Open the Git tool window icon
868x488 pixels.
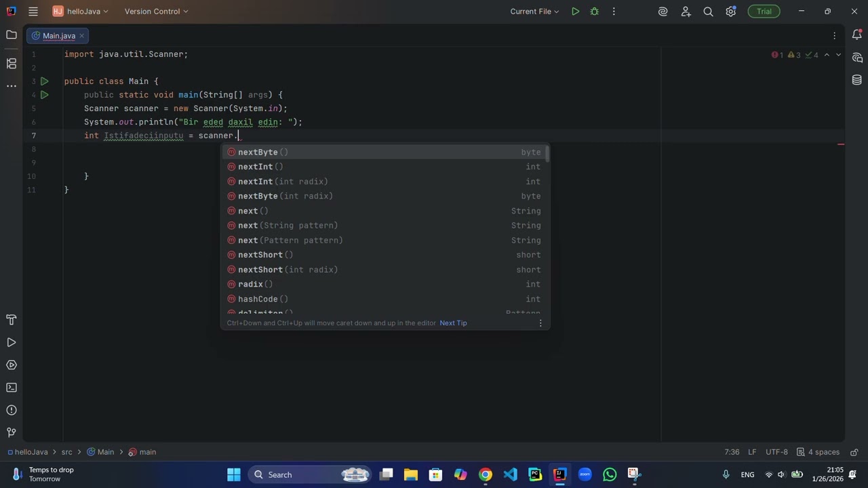pos(12,432)
